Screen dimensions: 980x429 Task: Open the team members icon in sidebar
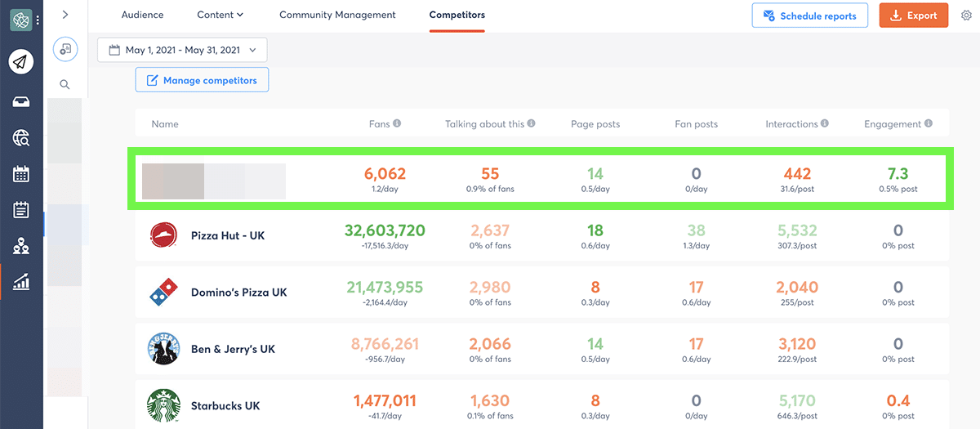click(x=21, y=246)
